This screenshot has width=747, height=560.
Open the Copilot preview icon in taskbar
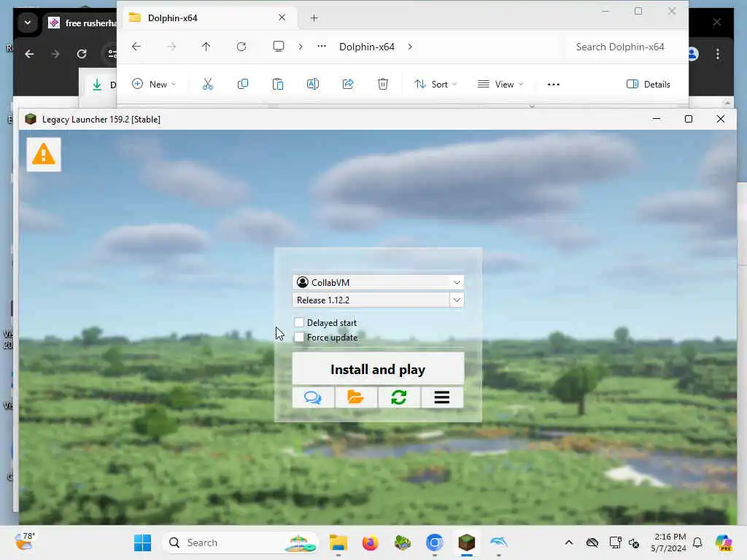[x=724, y=542]
